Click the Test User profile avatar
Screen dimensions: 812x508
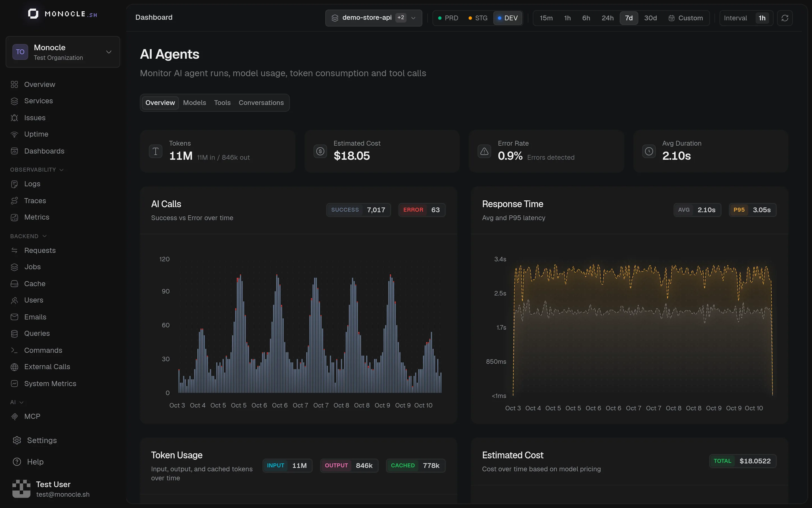(21, 489)
